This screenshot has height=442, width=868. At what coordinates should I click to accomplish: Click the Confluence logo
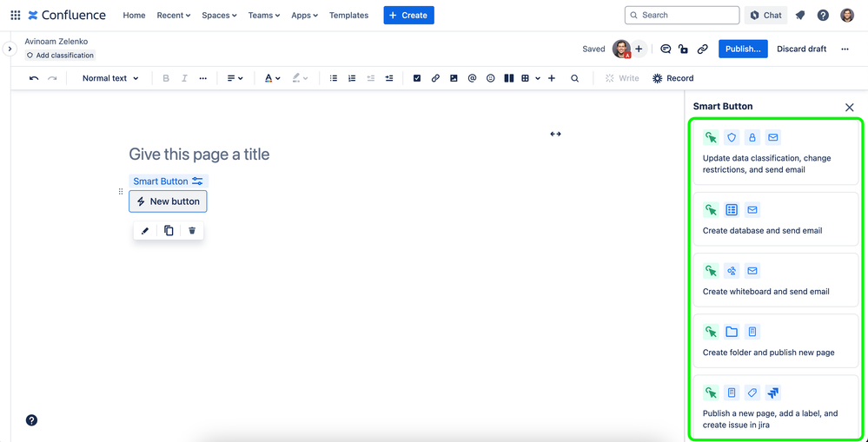pos(67,16)
